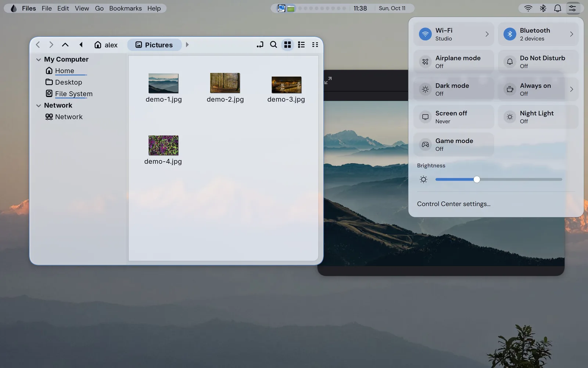Click the Wi-Fi status icon in top bar
The width and height of the screenshot is (588, 368).
[x=528, y=8]
